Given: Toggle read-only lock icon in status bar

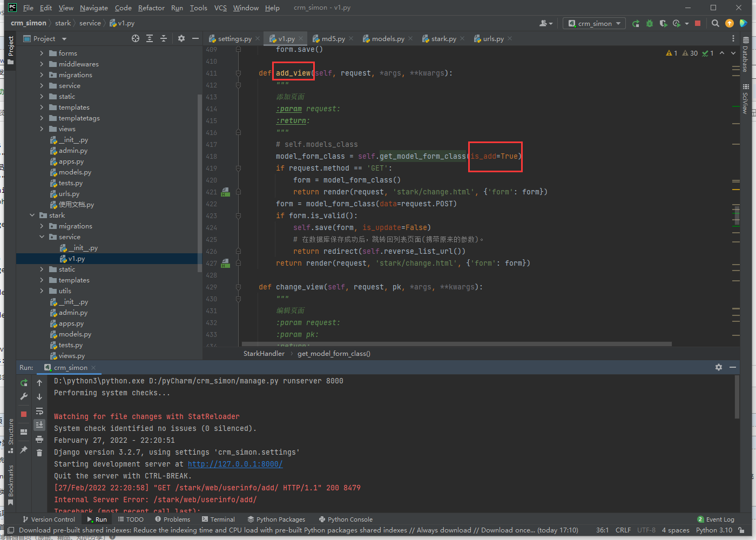Looking at the screenshot, I should [742, 530].
